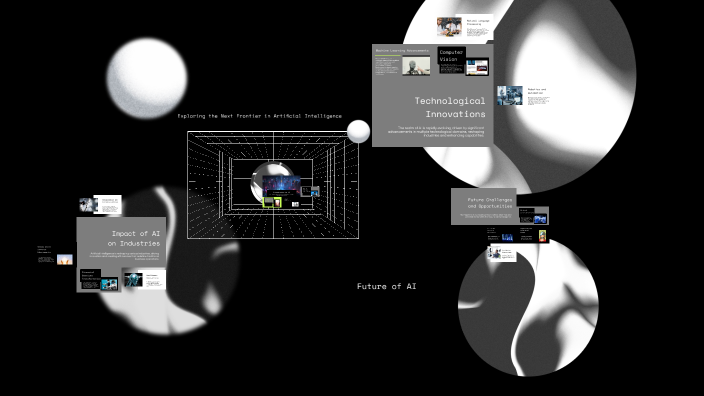Screen dimensions: 704x396
Task: Open the blue skyline thumbnail below Future Challenges
Action: 507,238
